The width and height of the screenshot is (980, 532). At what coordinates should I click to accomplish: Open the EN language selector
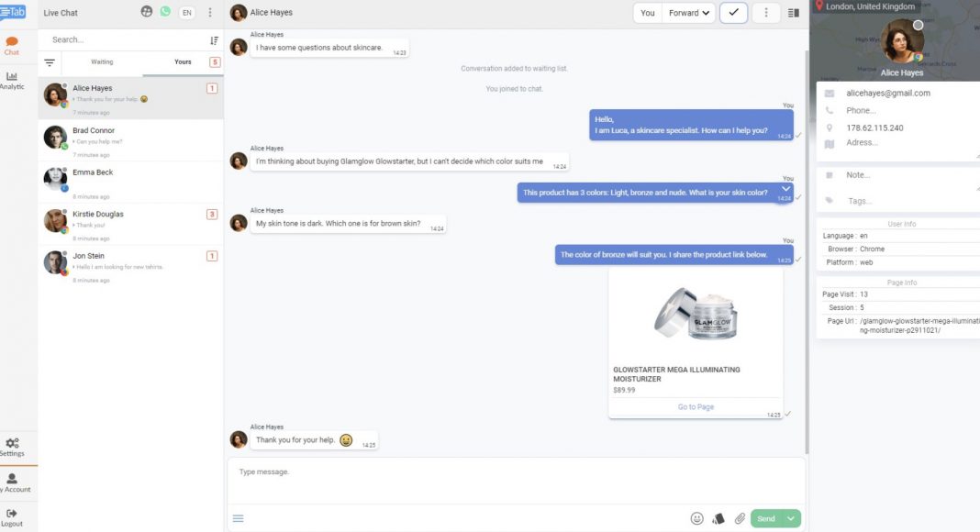(x=186, y=13)
